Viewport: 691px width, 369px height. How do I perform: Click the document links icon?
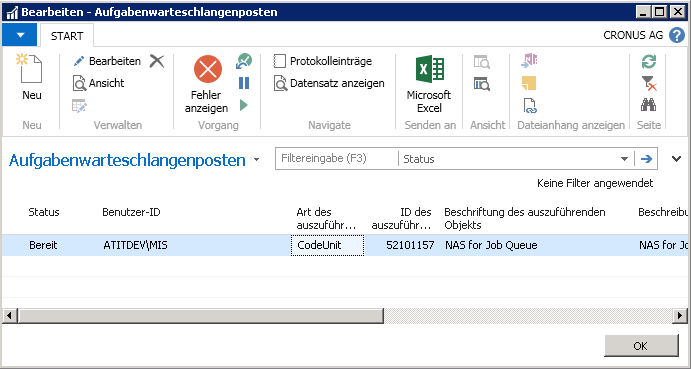tap(529, 106)
